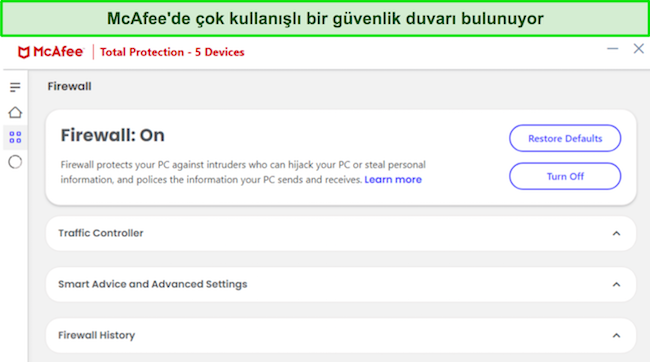Restore firewall defaults
Screen dimensions: 650x362
click(565, 138)
